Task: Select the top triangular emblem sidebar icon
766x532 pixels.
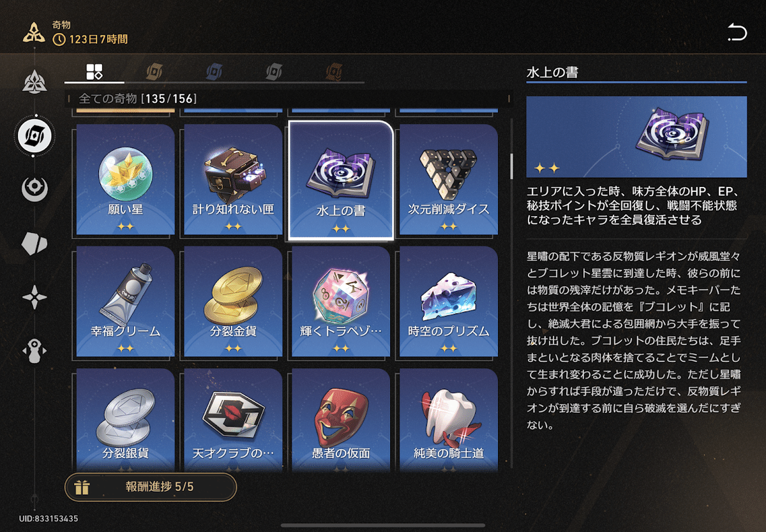Action: 34,80
